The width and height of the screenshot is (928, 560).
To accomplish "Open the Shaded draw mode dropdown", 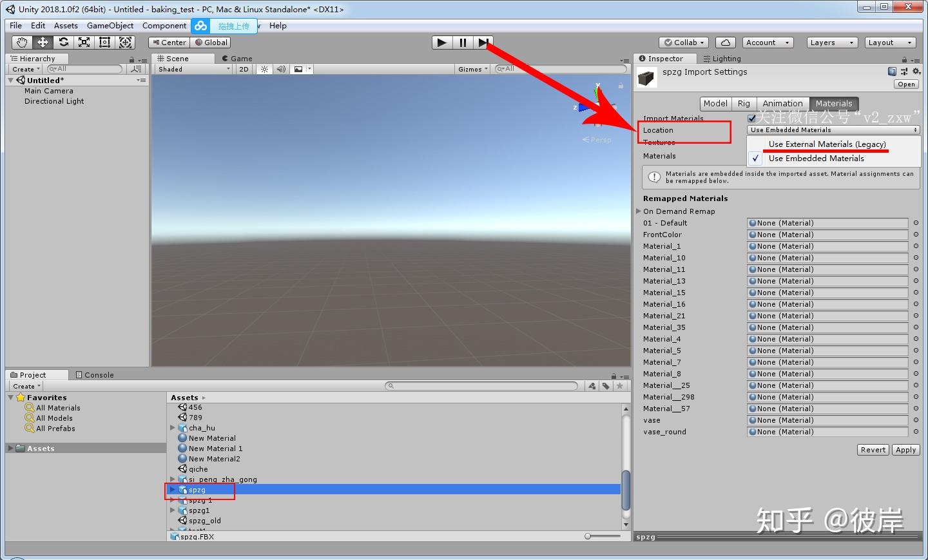I will tap(194, 69).
